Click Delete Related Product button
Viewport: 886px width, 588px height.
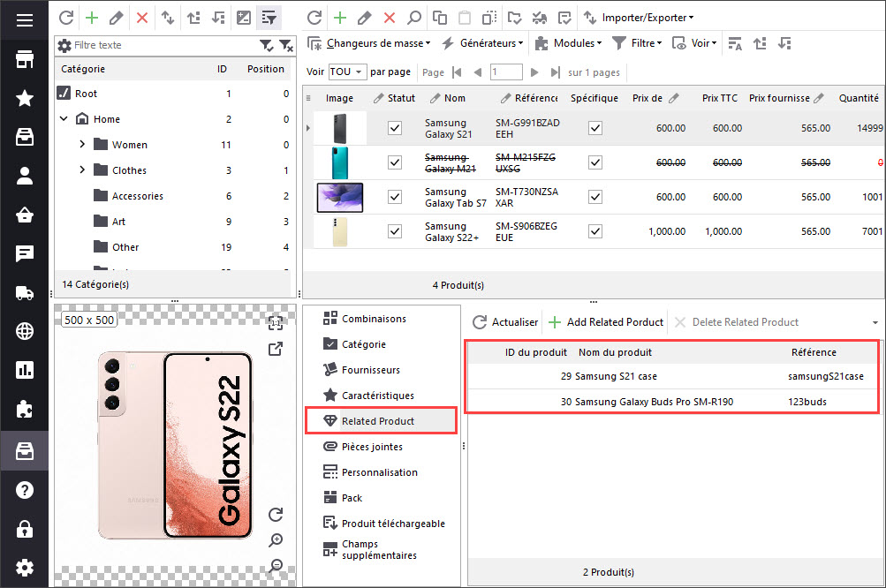[736, 322]
